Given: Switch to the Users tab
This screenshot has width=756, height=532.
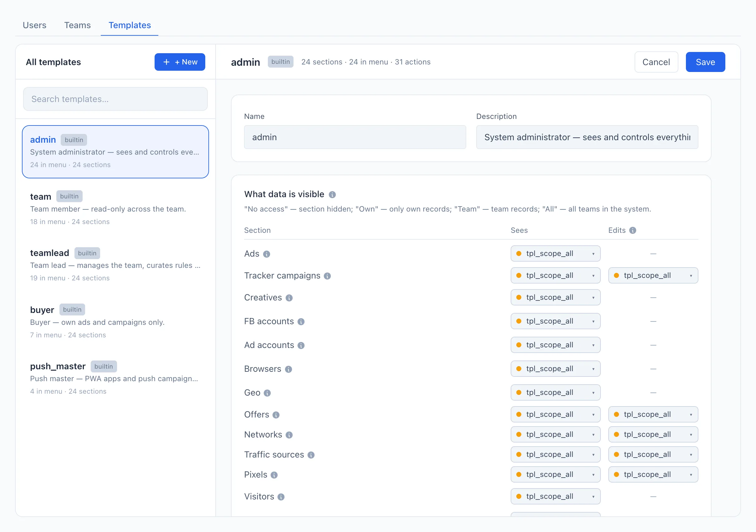Looking at the screenshot, I should [x=34, y=25].
